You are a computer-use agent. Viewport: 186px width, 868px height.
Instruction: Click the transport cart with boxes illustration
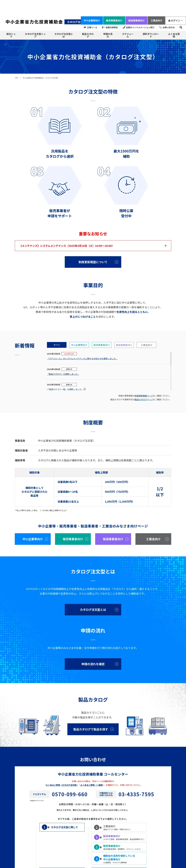click(158, 726)
